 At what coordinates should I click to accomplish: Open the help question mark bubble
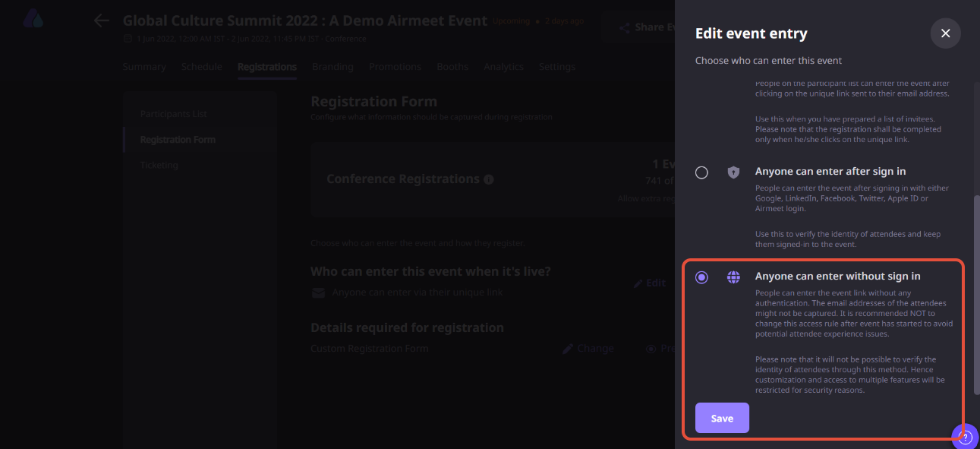coord(966,437)
